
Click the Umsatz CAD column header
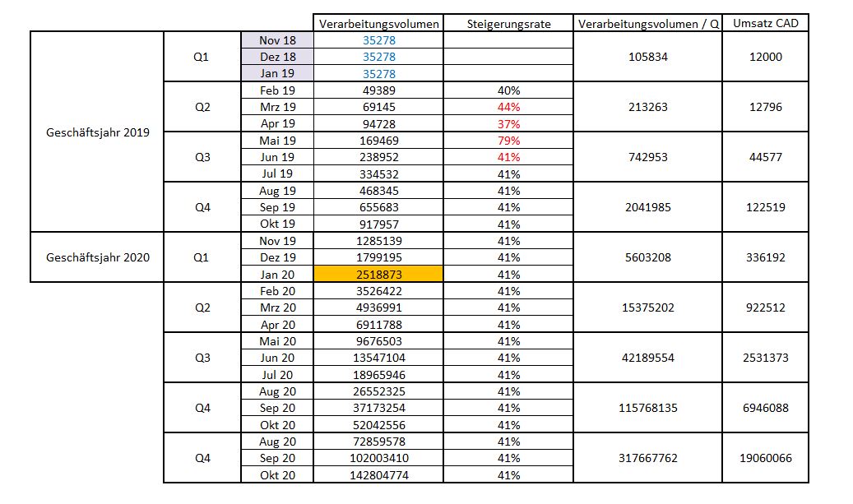coord(766,23)
